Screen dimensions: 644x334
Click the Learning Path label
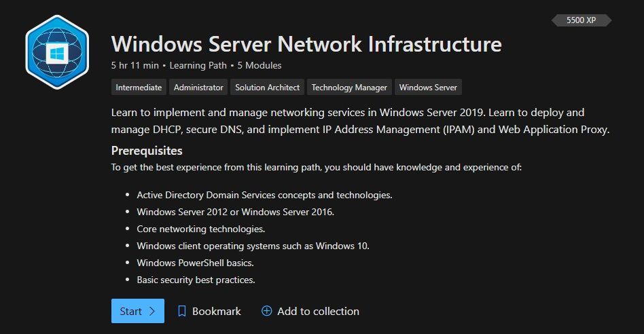pyautogui.click(x=198, y=66)
